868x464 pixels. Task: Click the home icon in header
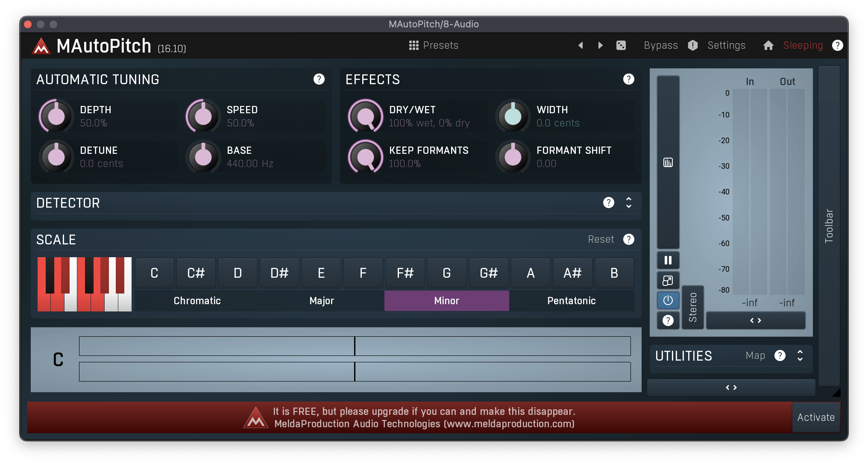click(x=768, y=45)
